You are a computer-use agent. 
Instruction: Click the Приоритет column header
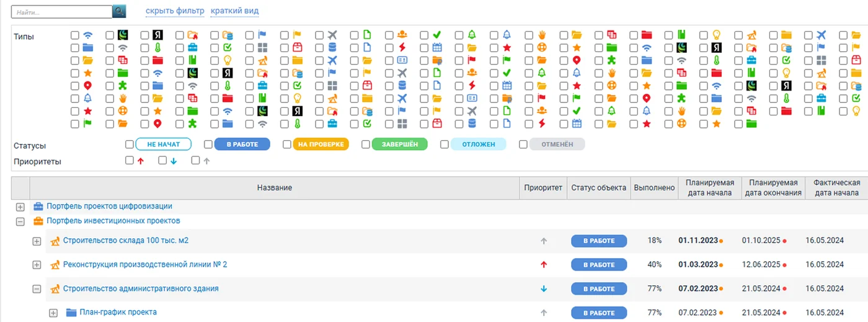click(543, 187)
